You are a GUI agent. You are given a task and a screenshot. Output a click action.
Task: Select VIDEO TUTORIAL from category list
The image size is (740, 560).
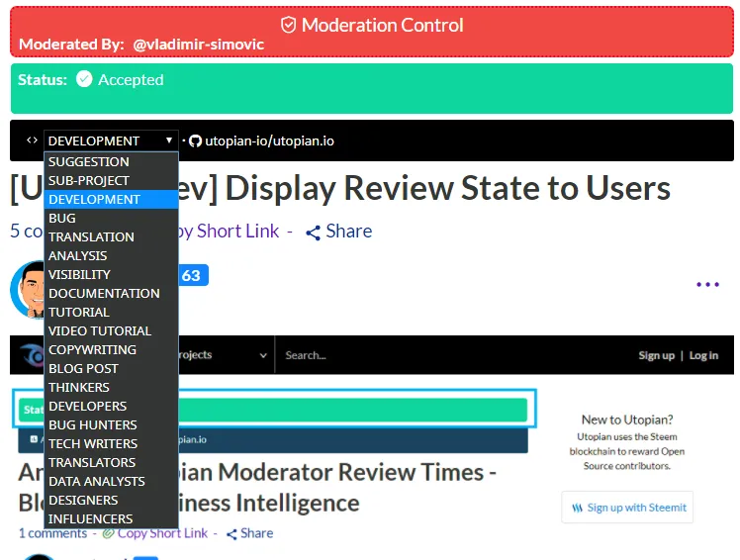pos(111,331)
